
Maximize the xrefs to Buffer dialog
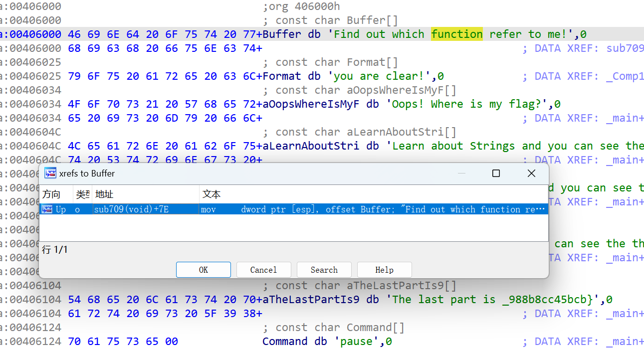point(496,174)
